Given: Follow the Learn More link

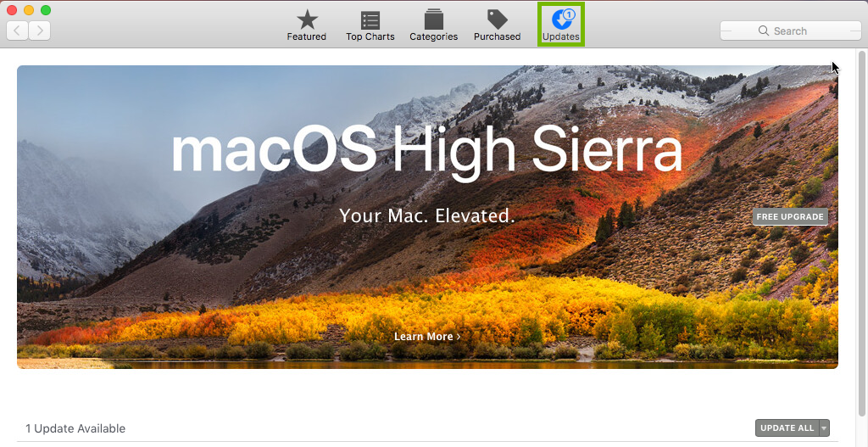Looking at the screenshot, I should [427, 336].
